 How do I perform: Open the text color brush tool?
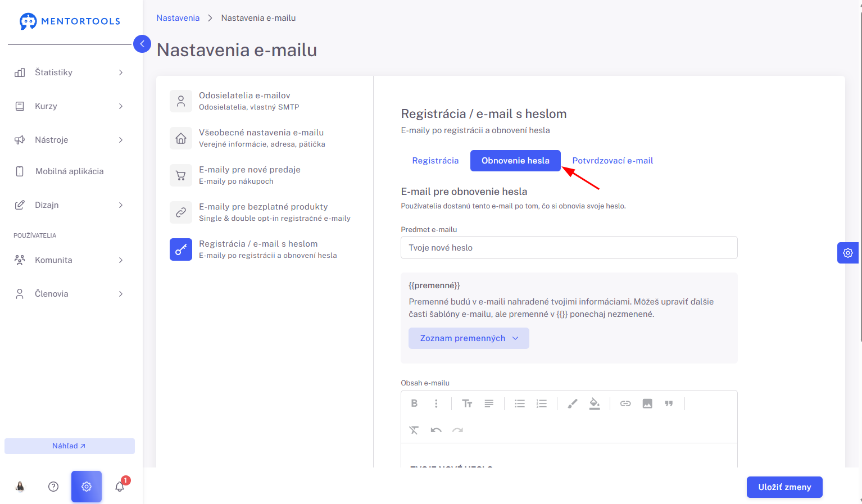573,403
